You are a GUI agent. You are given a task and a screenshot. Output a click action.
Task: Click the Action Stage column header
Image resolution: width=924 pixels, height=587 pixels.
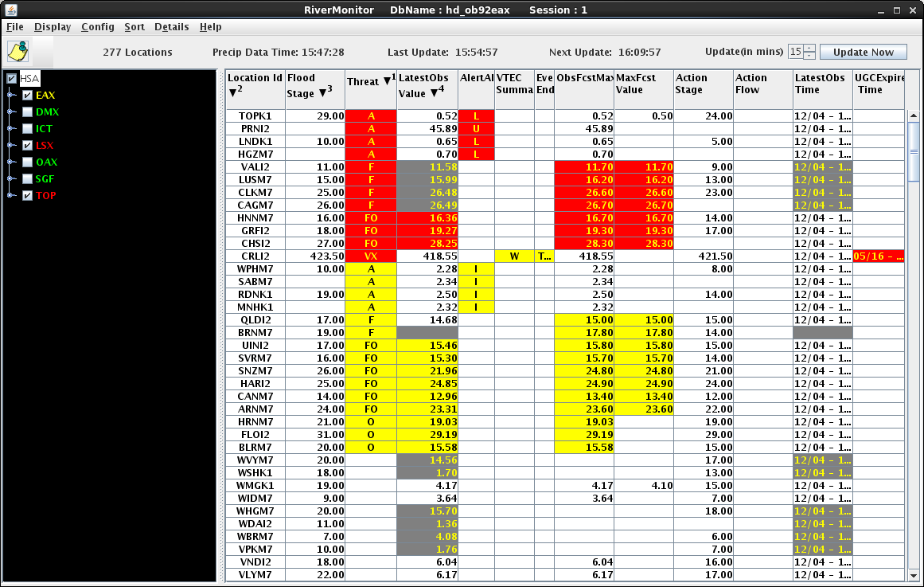point(703,84)
